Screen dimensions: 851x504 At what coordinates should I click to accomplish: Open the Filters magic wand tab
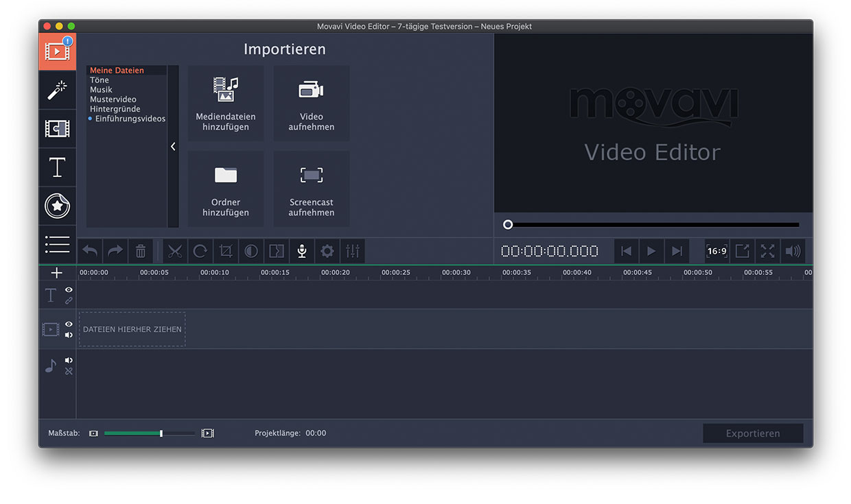click(x=57, y=90)
